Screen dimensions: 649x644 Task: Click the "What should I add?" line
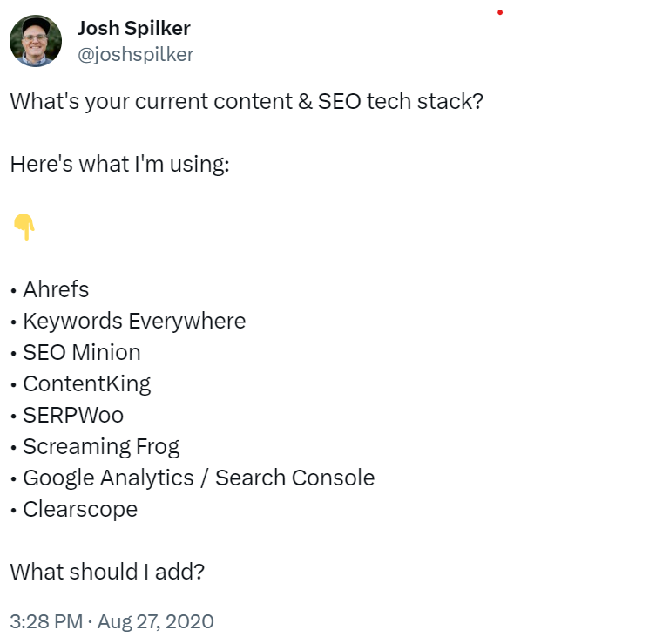[107, 572]
